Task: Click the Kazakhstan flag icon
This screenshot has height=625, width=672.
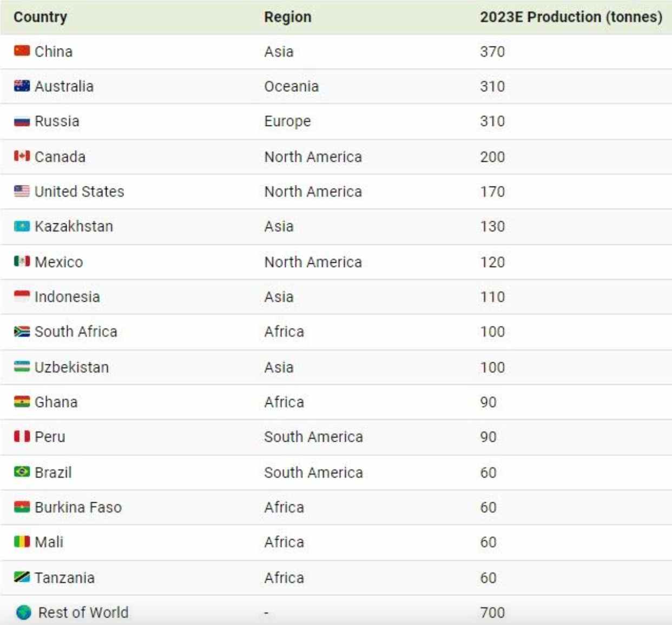Action: [22, 226]
